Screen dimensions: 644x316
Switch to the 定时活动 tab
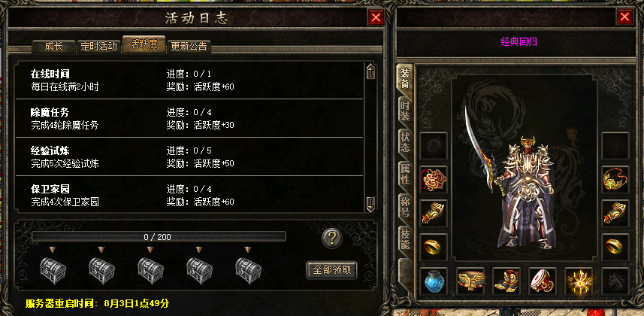pos(99,47)
